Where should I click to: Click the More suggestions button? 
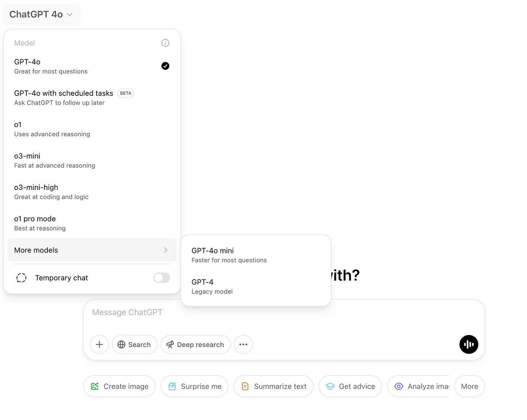tap(469, 386)
